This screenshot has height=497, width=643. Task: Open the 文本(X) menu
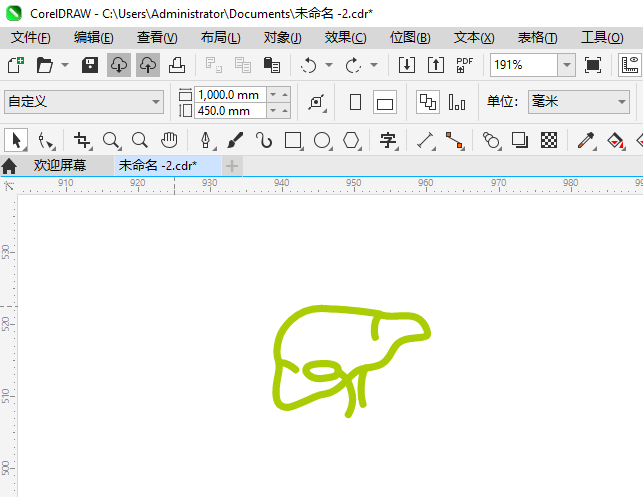(x=474, y=38)
